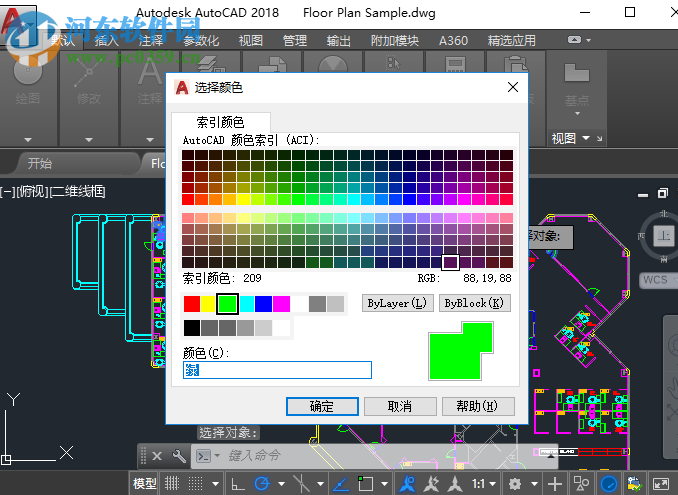
Task: Click the command line customize wrench icon
Action: coord(179,456)
